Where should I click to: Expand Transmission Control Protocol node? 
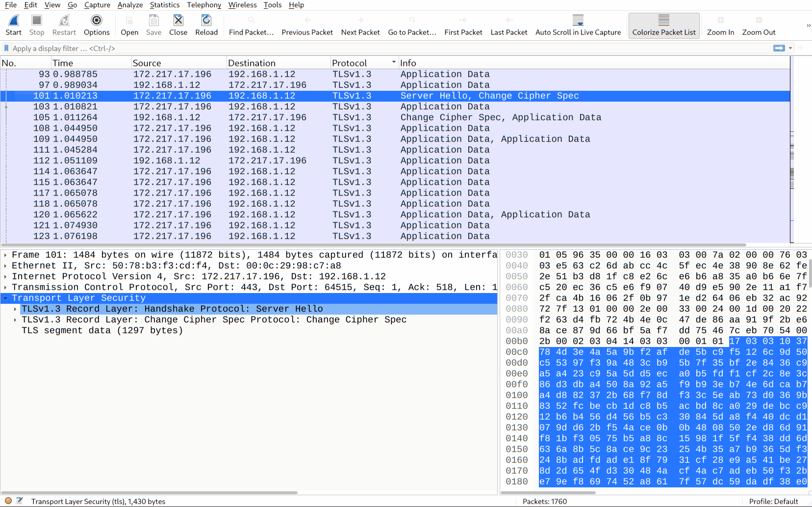pyautogui.click(x=5, y=287)
